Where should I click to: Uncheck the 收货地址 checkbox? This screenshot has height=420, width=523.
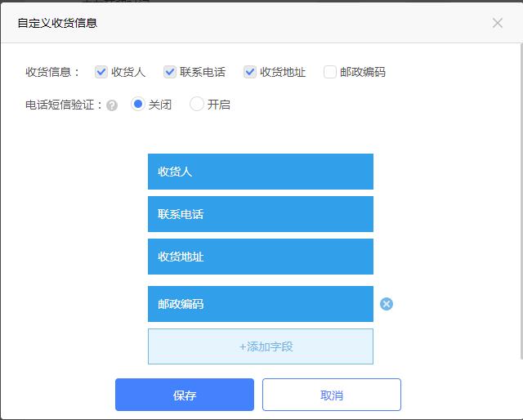tap(250, 72)
